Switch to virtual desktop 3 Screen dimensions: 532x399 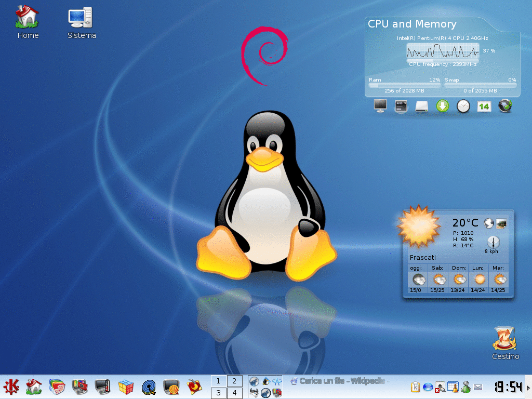pos(218,393)
